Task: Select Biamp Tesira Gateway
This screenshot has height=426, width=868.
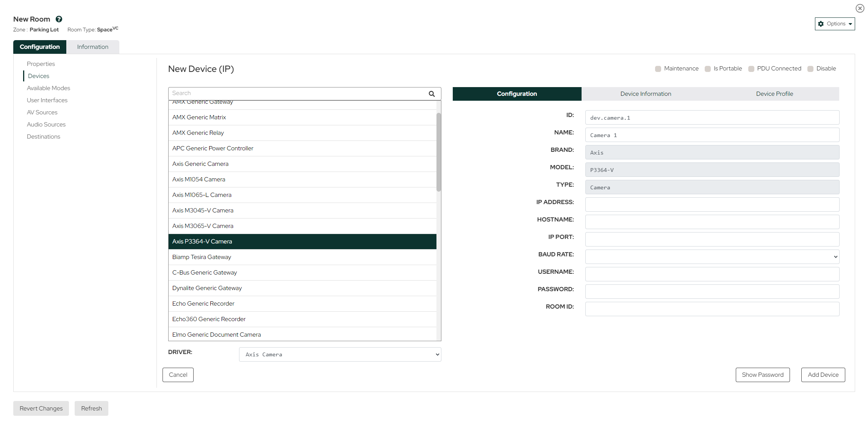Action: click(302, 257)
